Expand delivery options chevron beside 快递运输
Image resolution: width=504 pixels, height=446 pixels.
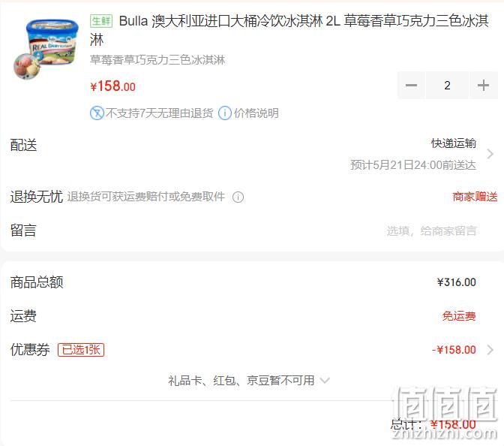click(490, 154)
